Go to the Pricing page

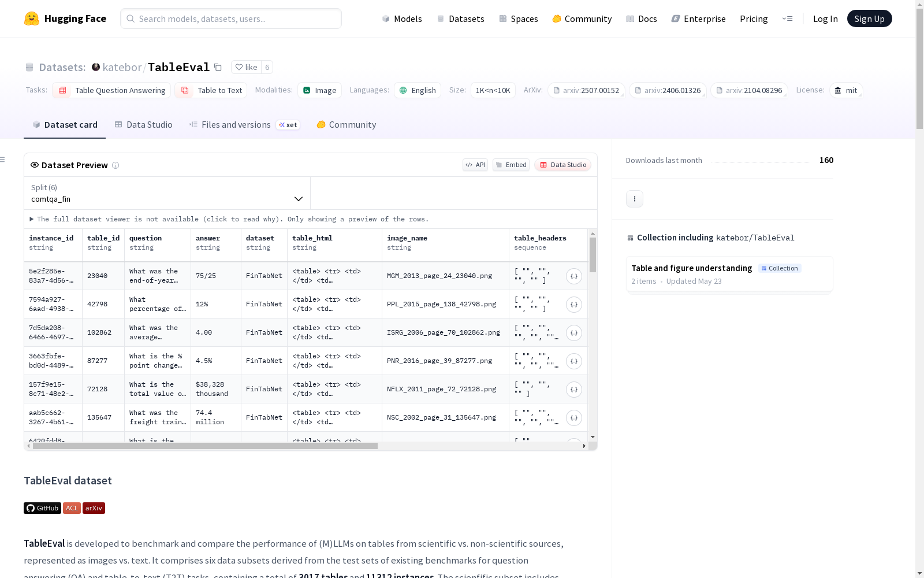[x=754, y=18]
